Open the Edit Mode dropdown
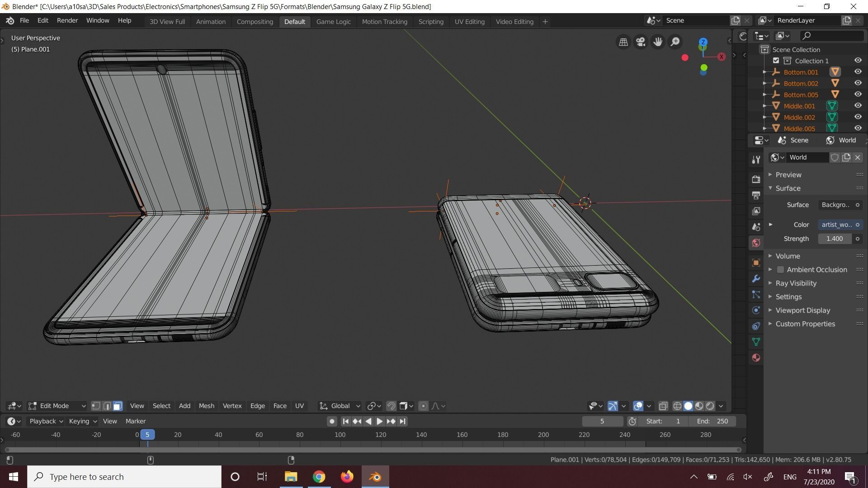The width and height of the screenshot is (868, 488). point(57,406)
